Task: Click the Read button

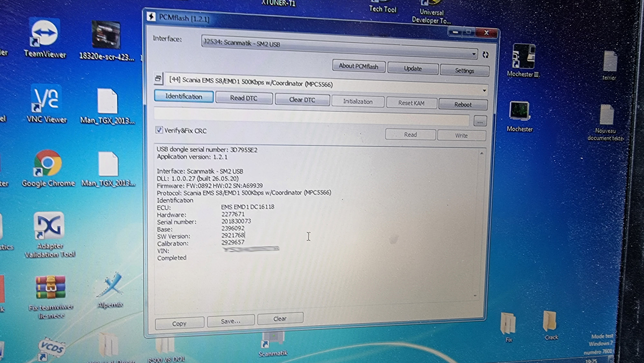Action: [x=410, y=135]
